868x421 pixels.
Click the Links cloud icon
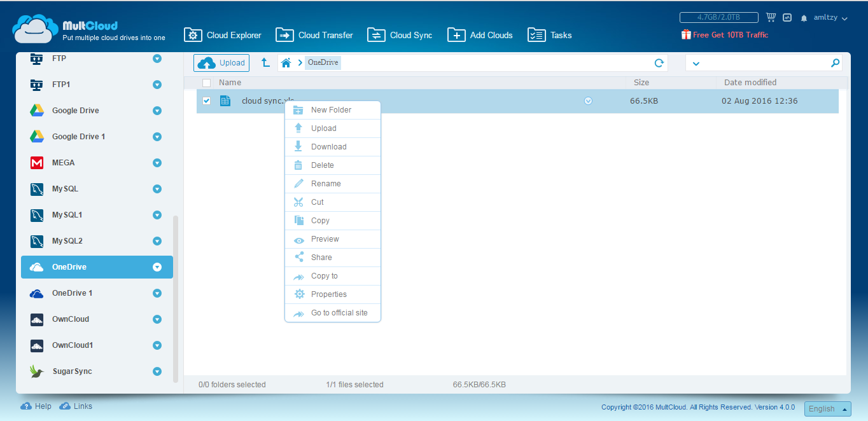click(x=65, y=406)
